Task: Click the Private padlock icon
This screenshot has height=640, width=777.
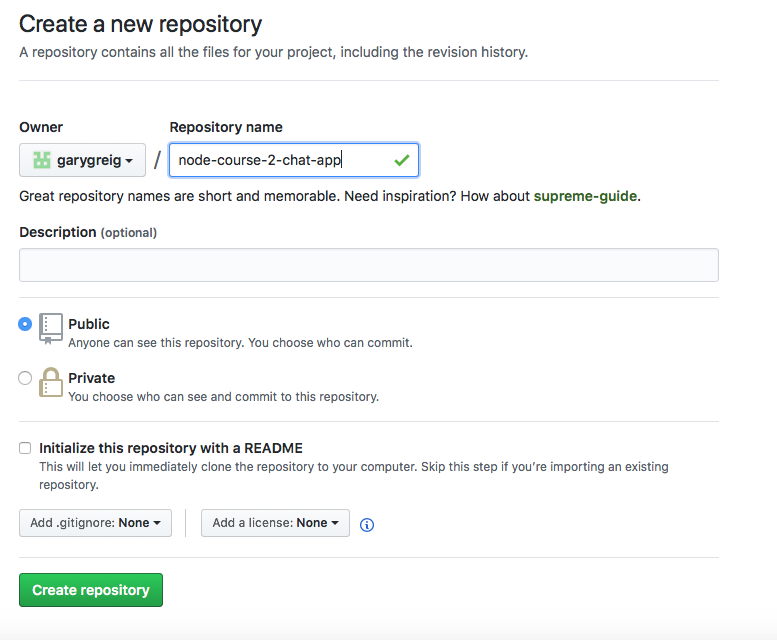Action: click(50, 382)
